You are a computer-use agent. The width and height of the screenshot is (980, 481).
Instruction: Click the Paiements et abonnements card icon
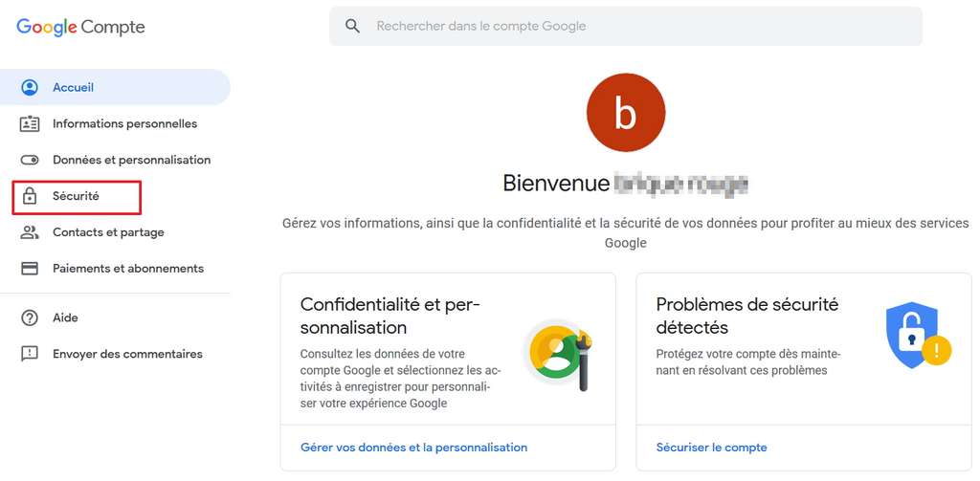[30, 269]
